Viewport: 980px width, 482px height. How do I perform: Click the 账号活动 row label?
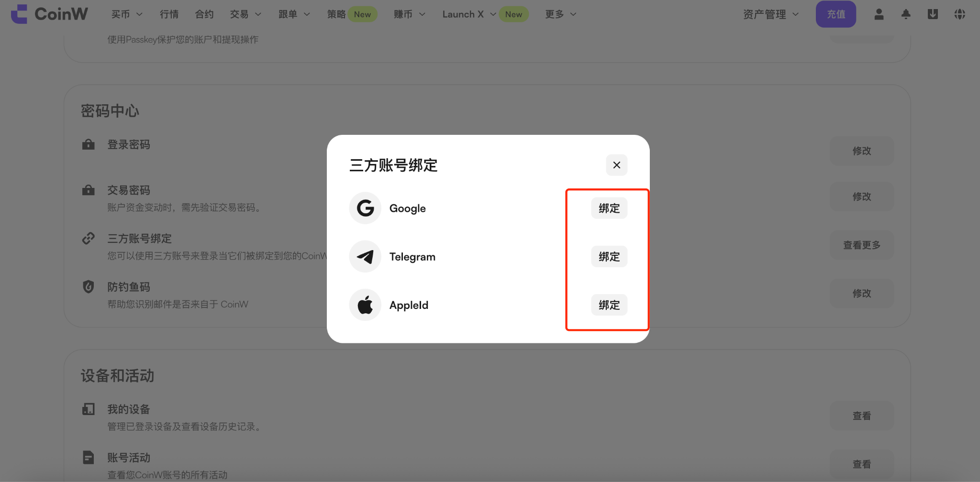tap(129, 458)
